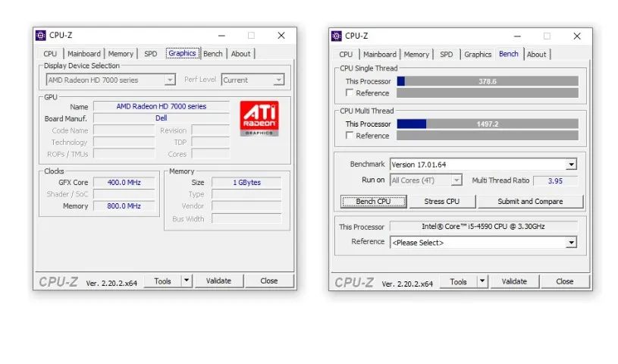The width and height of the screenshot is (618, 364).
Task: Click Tools button in right window
Action: click(458, 282)
